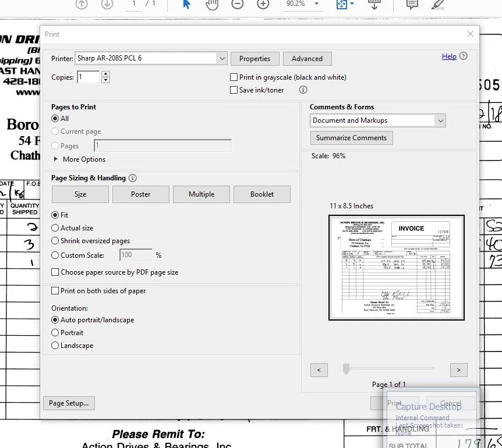Image resolution: width=502 pixels, height=448 pixels.
Task: Enable Print on both sides of paper
Action: (x=55, y=291)
